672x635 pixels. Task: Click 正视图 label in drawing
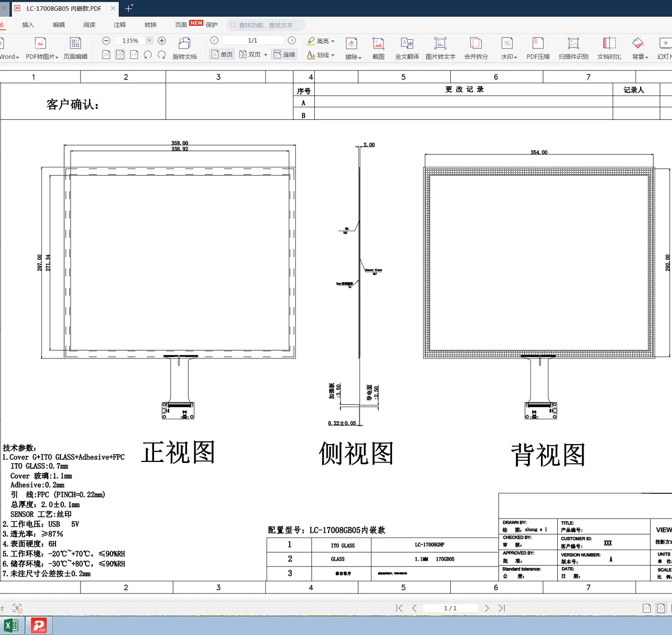(178, 452)
